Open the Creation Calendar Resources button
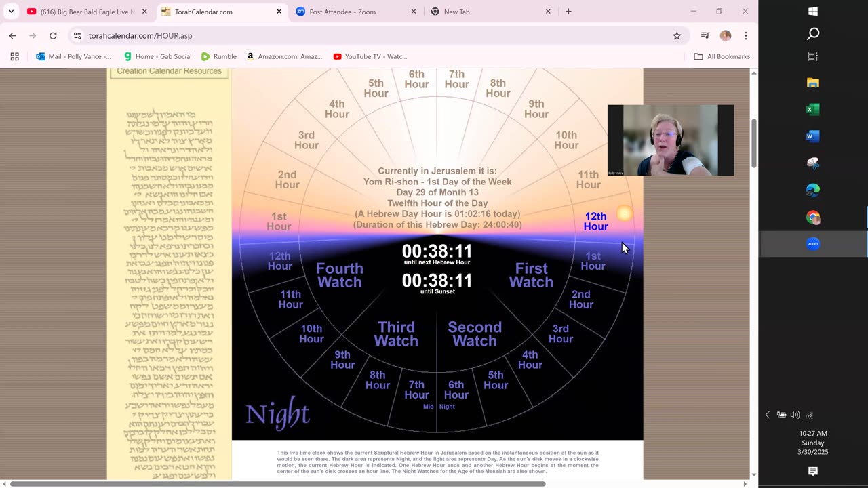Image resolution: width=868 pixels, height=488 pixels. coord(169,72)
